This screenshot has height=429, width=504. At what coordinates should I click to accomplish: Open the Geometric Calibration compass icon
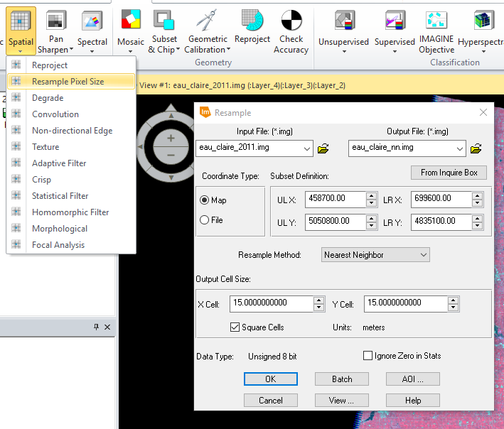[207, 20]
